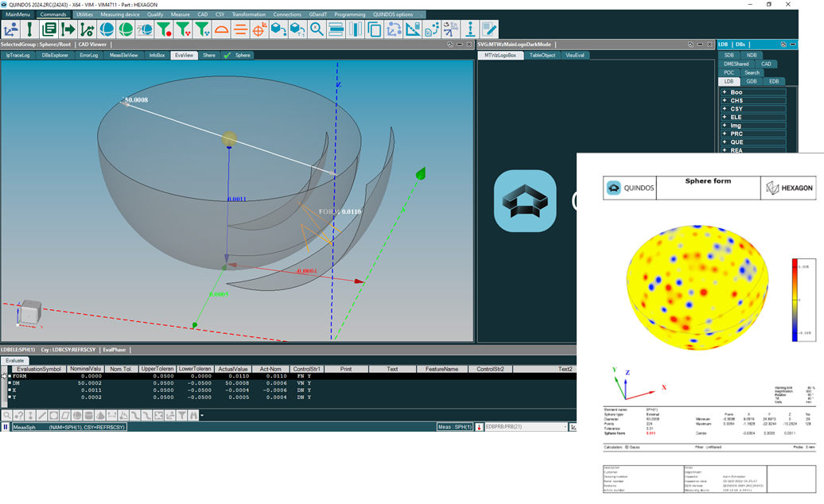This screenshot has width=824, height=504.
Task: Click the coordinate system user icon in toolbar
Action: [x=11, y=29]
